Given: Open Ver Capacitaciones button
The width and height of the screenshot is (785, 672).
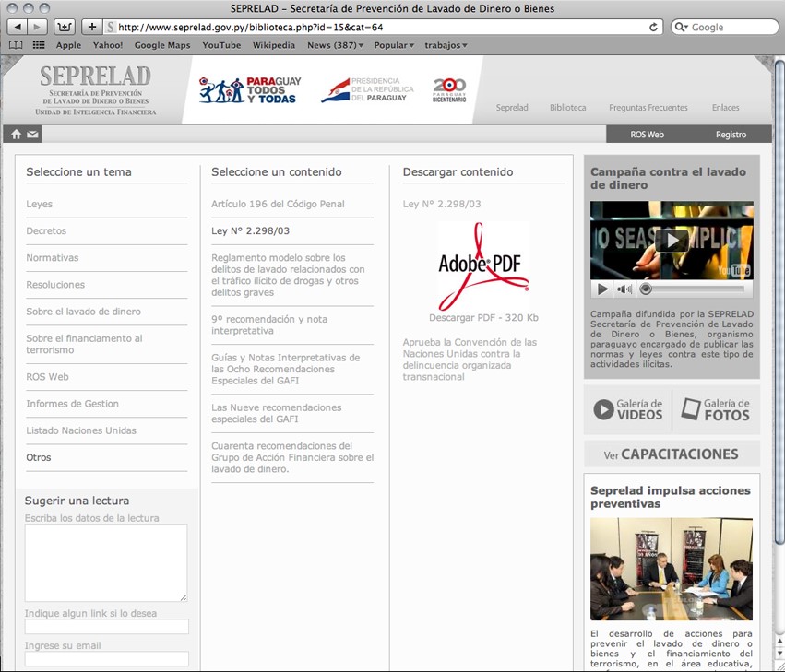Looking at the screenshot, I should [672, 454].
